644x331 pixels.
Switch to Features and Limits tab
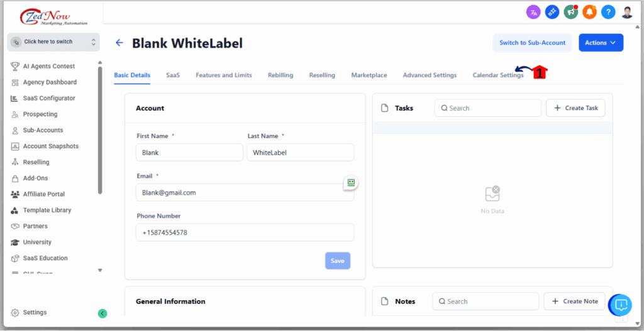click(x=224, y=75)
